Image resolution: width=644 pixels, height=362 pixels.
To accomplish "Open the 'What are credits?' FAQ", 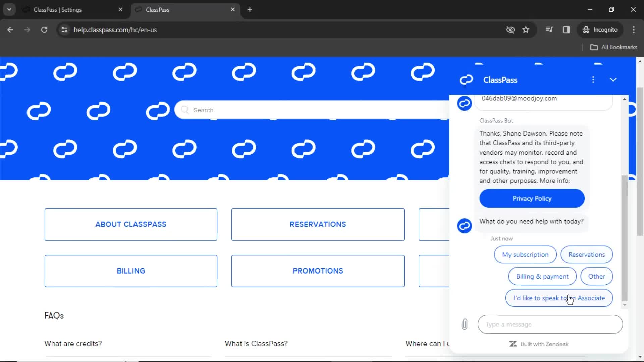I will (x=73, y=344).
